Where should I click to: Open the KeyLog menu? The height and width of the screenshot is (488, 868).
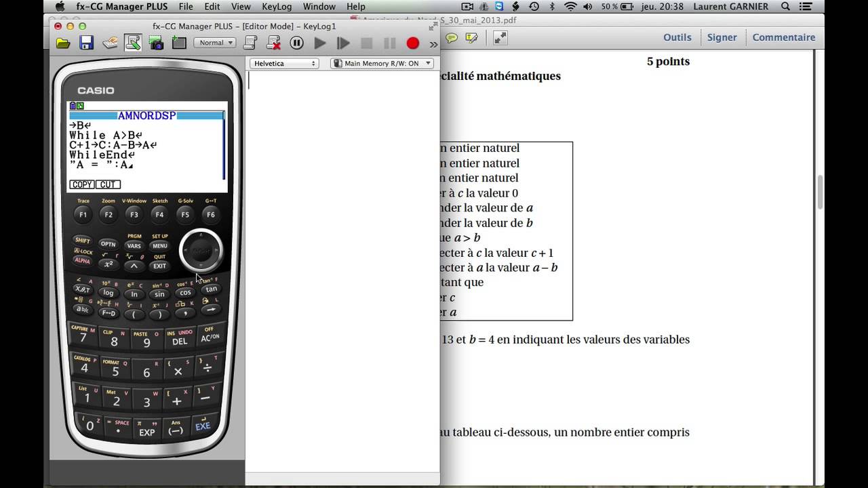[x=277, y=7]
